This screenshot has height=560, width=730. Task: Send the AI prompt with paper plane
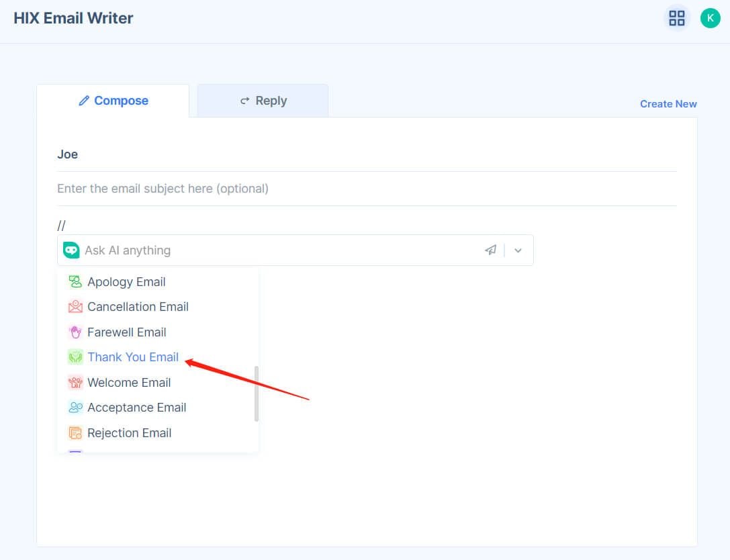[490, 250]
